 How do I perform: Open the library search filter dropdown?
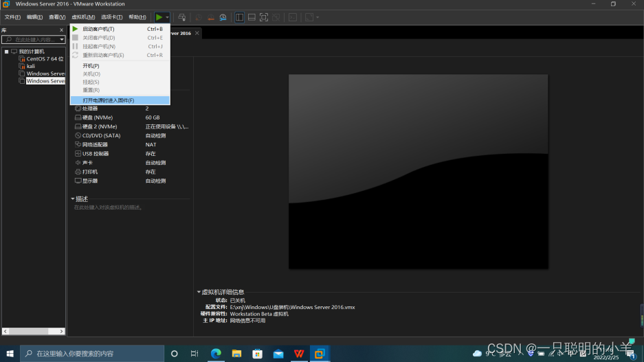tap(61, 40)
